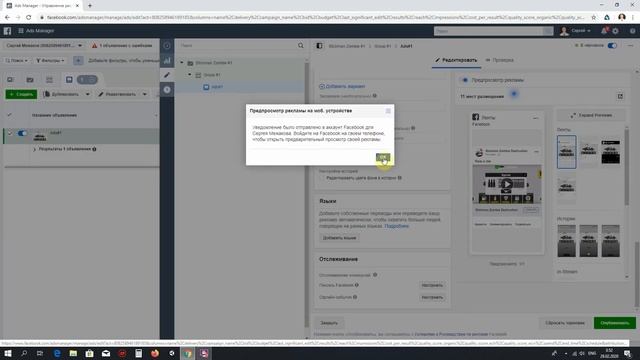Click the Дублировать duplicate button
This screenshot has height=360, width=640.
[62, 94]
